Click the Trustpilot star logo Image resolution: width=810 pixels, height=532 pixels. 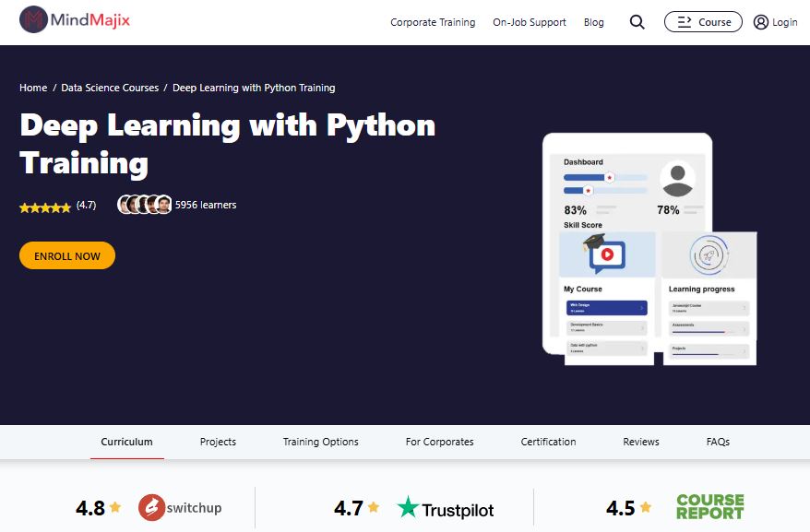407,508
